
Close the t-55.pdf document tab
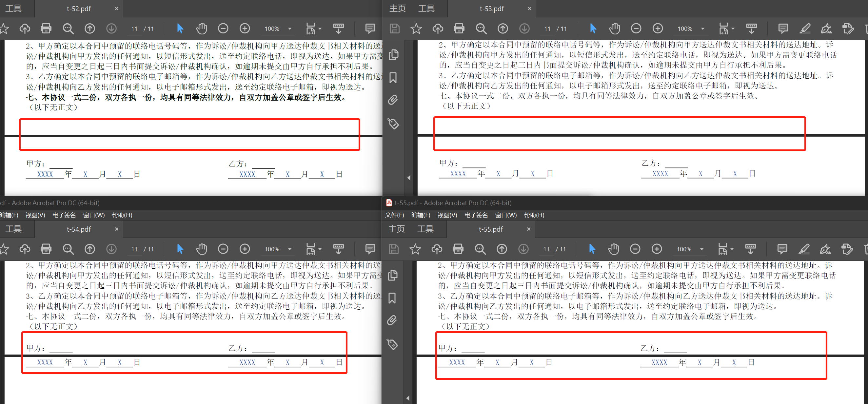(528, 229)
